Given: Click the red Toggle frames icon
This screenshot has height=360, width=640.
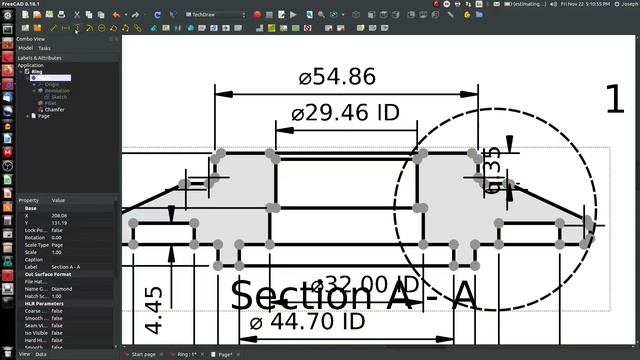Looking at the screenshot, I should [308, 28].
